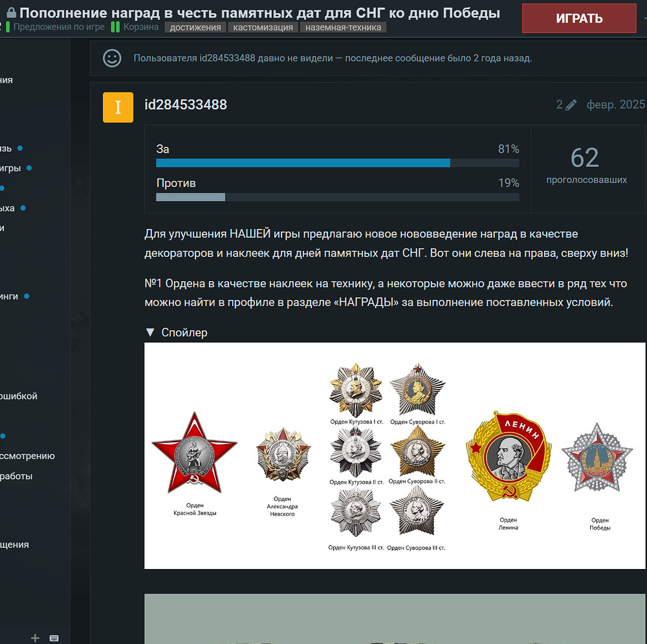647x644 pixels.
Task: Open the id284533488 username profile link
Action: [186, 104]
